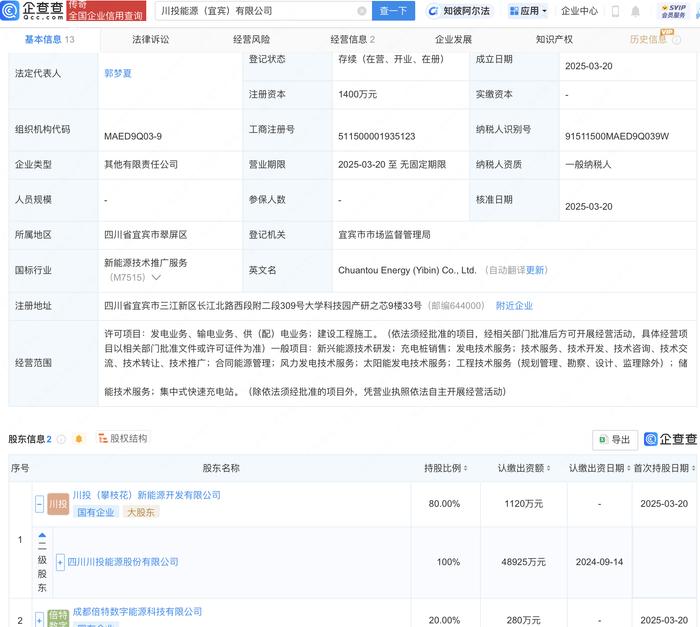The height and width of the screenshot is (627, 700).
Task: Open 四川川投能源股份有限公司 link
Action: coord(123,562)
